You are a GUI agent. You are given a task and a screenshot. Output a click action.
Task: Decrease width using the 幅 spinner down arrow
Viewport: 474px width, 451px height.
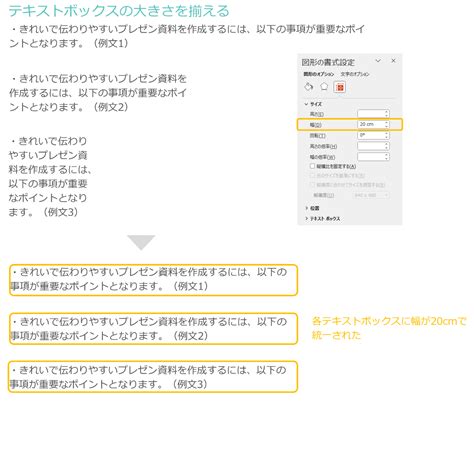click(x=387, y=126)
